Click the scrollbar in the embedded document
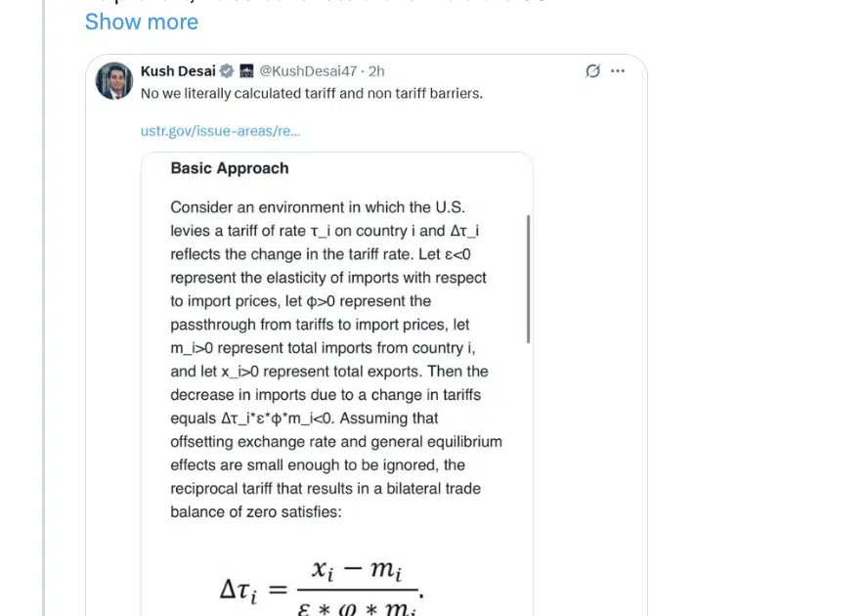The height and width of the screenshot is (616, 868). (529, 279)
